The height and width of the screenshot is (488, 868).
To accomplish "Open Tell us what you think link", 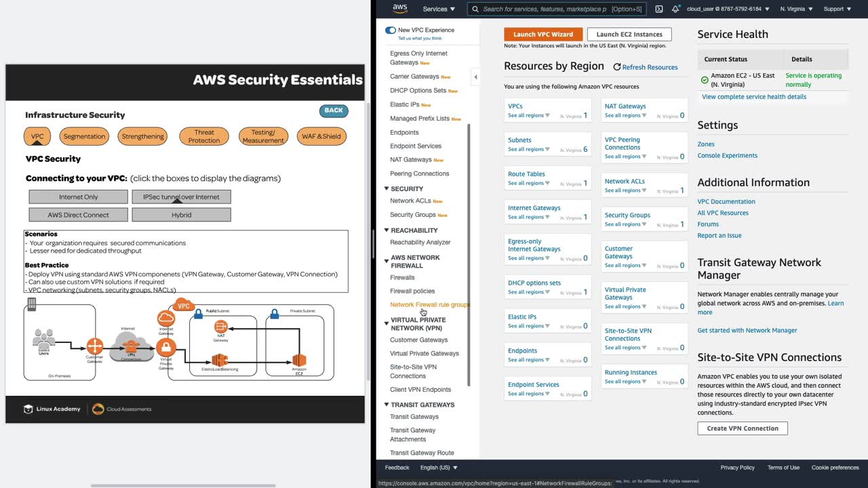I will (420, 39).
